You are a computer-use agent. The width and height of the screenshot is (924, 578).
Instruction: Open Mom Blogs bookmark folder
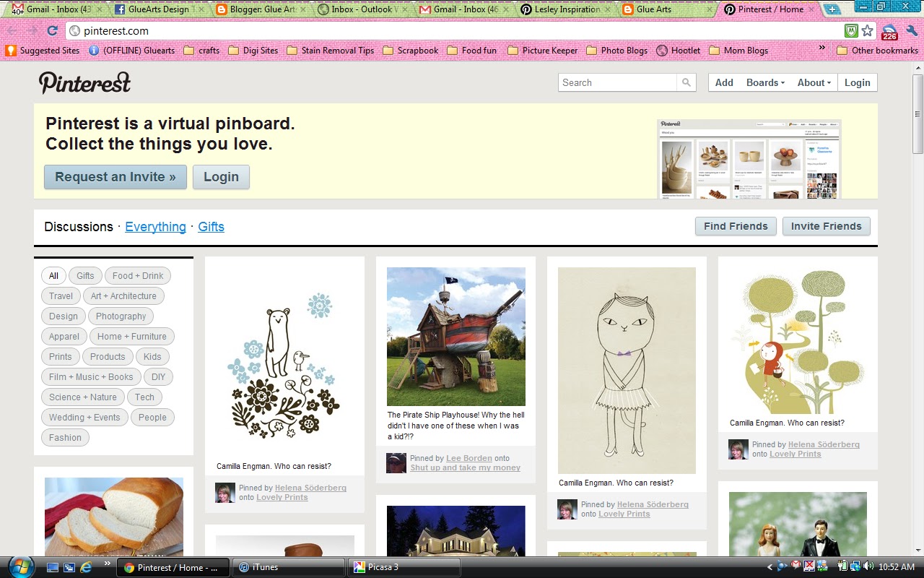point(738,51)
